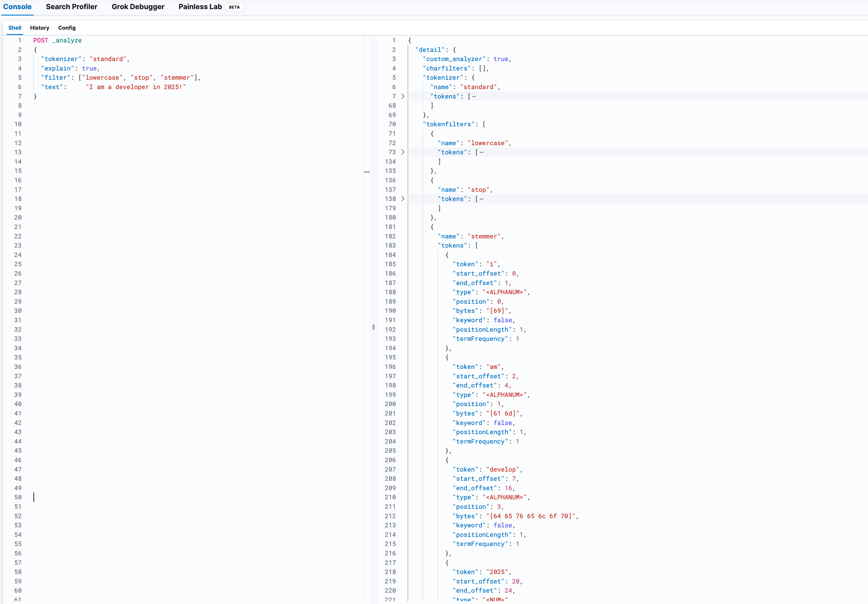Open the Search Profiler tool

pyautogui.click(x=71, y=7)
